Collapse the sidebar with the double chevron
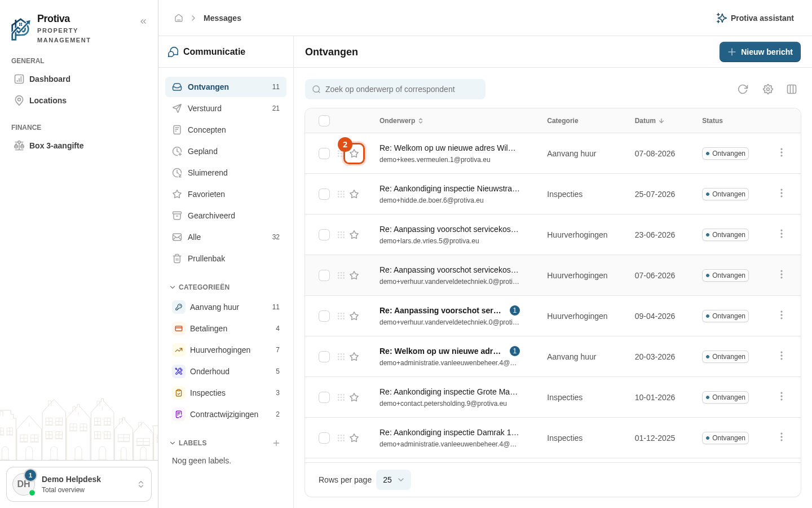812x508 pixels. coord(143,21)
